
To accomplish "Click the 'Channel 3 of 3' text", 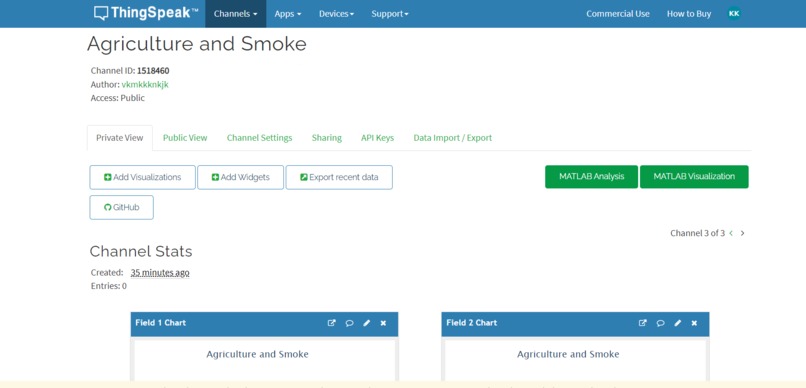I will click(698, 233).
